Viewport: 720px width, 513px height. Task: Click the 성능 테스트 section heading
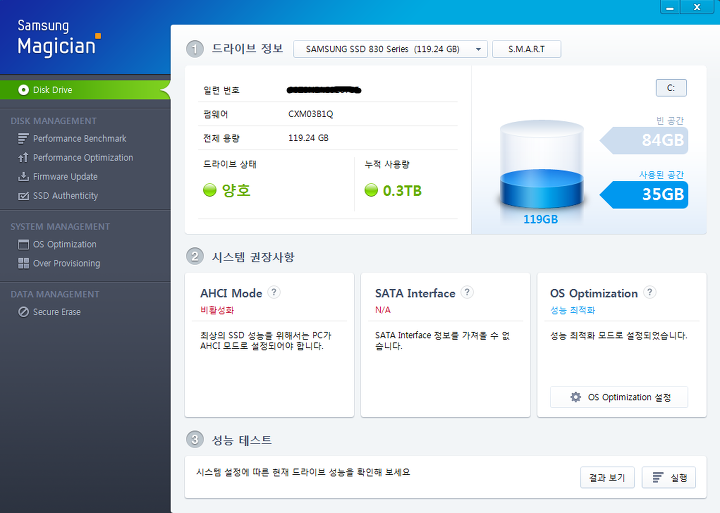click(242, 440)
